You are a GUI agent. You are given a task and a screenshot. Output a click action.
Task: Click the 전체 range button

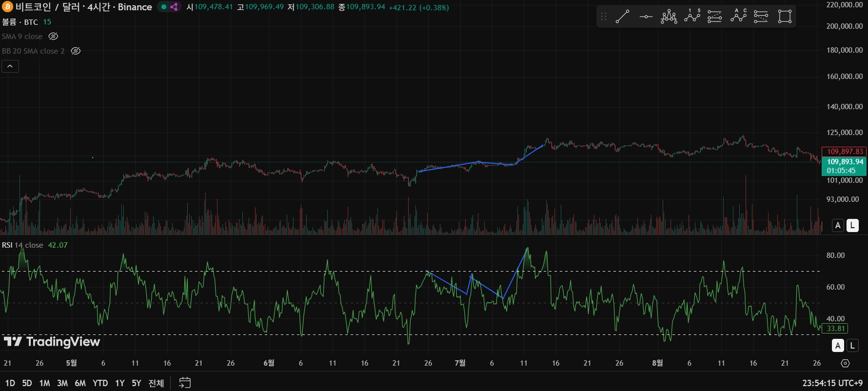click(x=156, y=383)
